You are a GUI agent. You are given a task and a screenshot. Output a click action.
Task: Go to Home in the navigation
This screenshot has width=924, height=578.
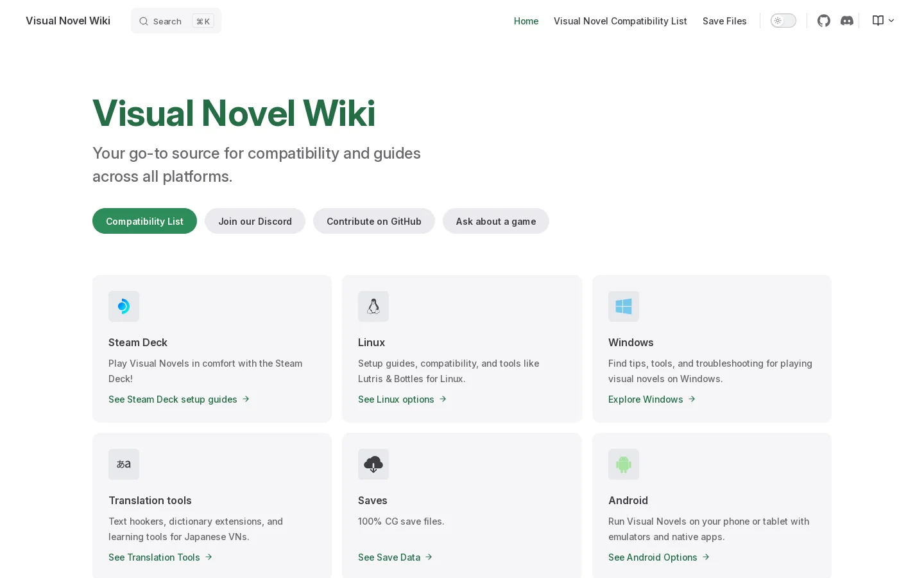[526, 21]
